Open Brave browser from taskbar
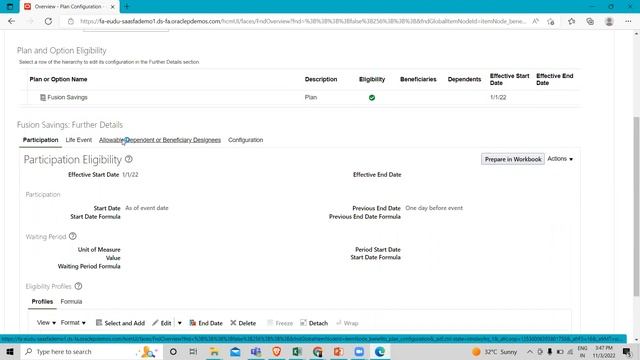The height and width of the screenshot is (360, 640). tap(276, 351)
